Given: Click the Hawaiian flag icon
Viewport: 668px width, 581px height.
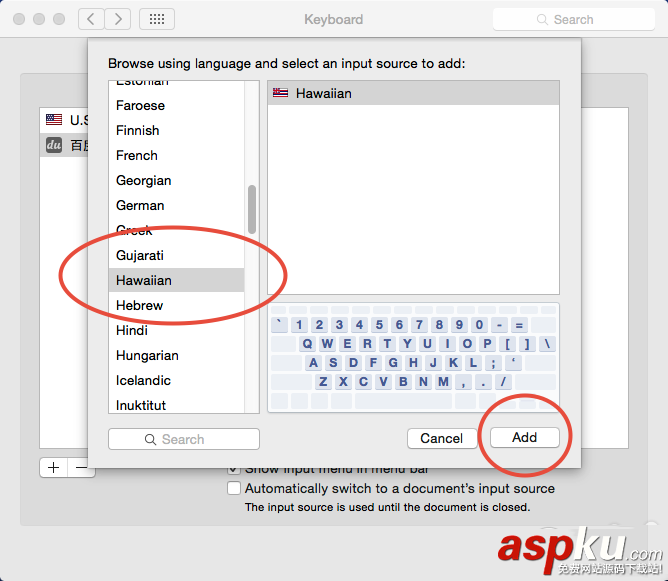Looking at the screenshot, I should pos(280,92).
